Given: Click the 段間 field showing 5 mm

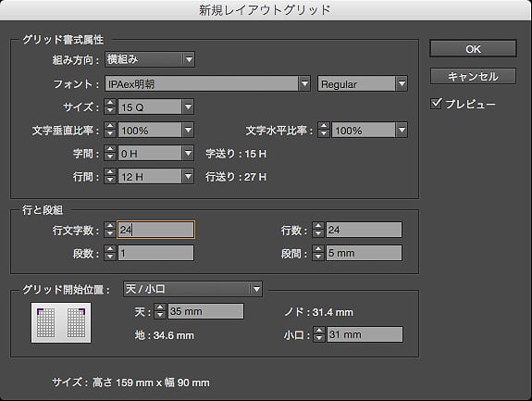Looking at the screenshot, I should coord(364,253).
